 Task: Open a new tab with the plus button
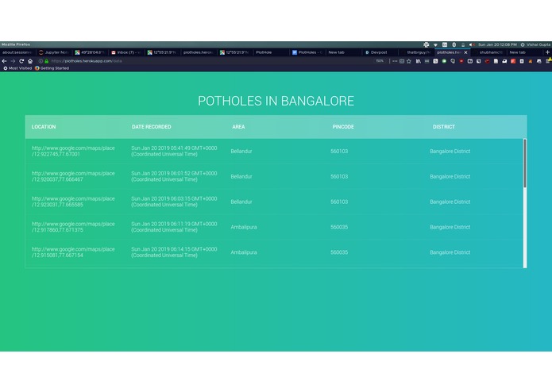pos(547,52)
